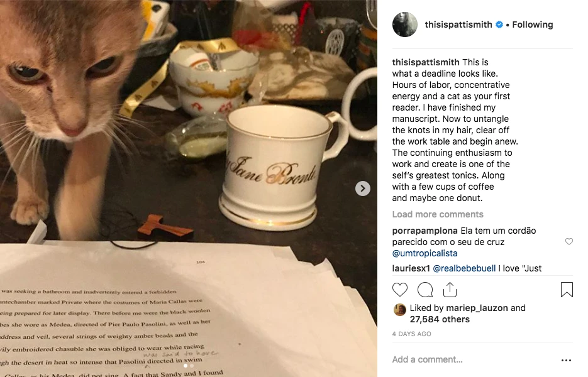The width and height of the screenshot is (588, 377).
Task: Advance to the next photo in the carousel
Action: click(x=363, y=188)
